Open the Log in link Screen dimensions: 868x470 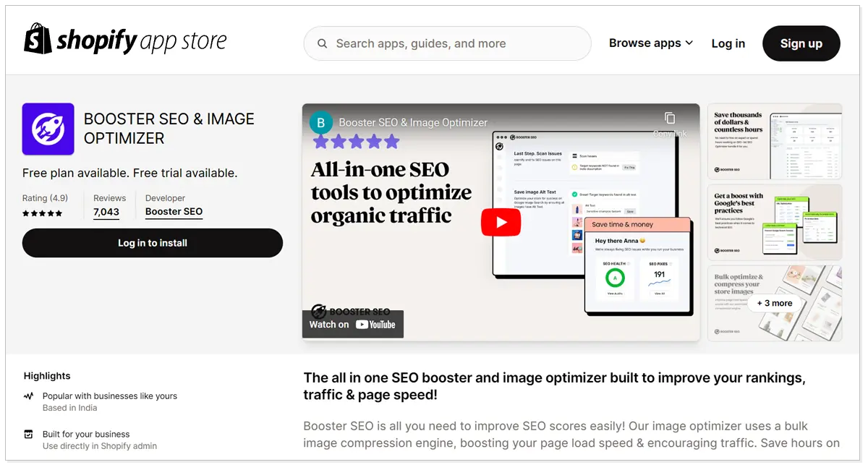pyautogui.click(x=728, y=43)
